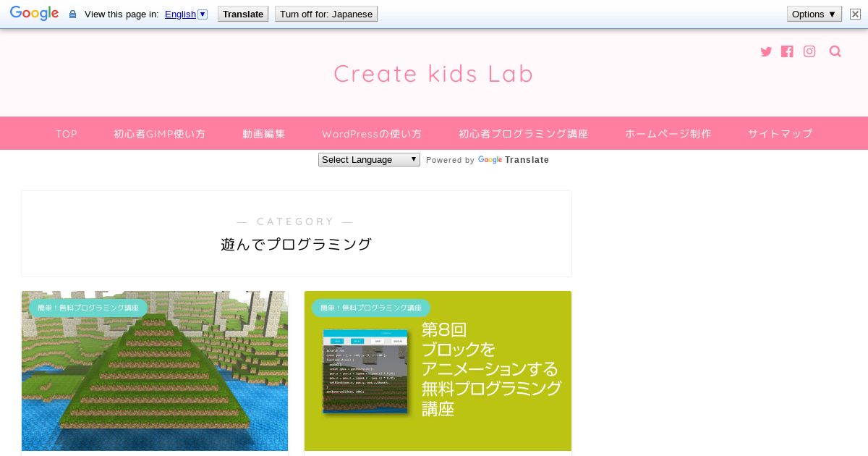
Task: Click the category tag on pyramid article
Action: [x=88, y=308]
